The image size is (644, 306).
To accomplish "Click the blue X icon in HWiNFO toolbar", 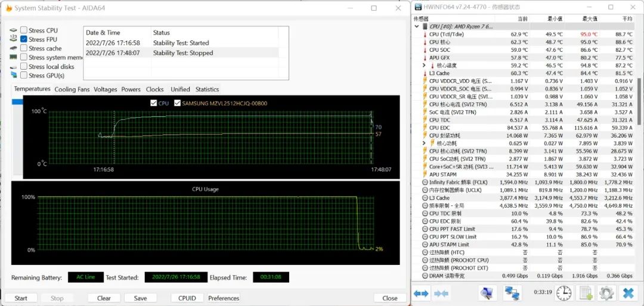I will click(x=628, y=293).
